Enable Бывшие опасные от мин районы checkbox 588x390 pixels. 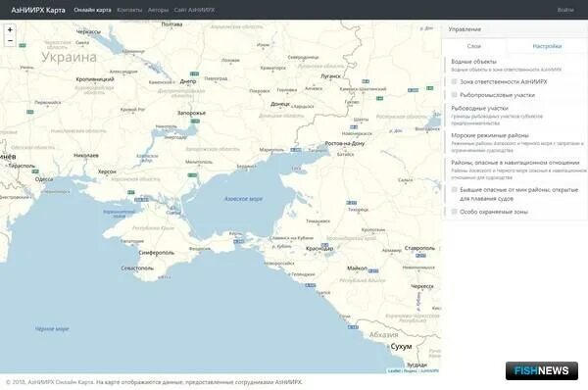[454, 190]
